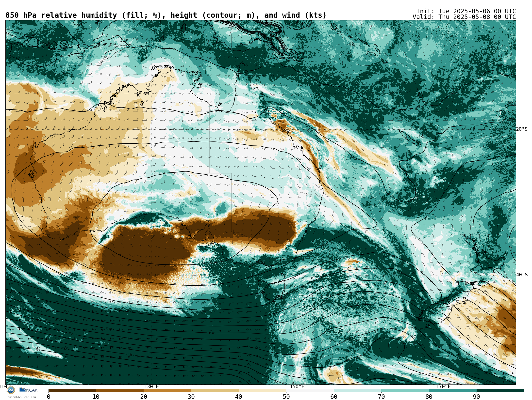This screenshot has width=532, height=400.
Task: Click the colorbar tick label '10'
Action: click(x=96, y=397)
